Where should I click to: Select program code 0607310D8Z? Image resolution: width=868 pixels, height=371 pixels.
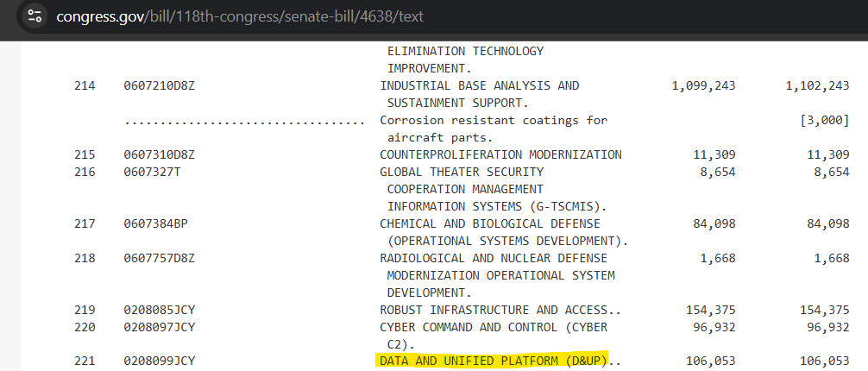[x=160, y=154]
